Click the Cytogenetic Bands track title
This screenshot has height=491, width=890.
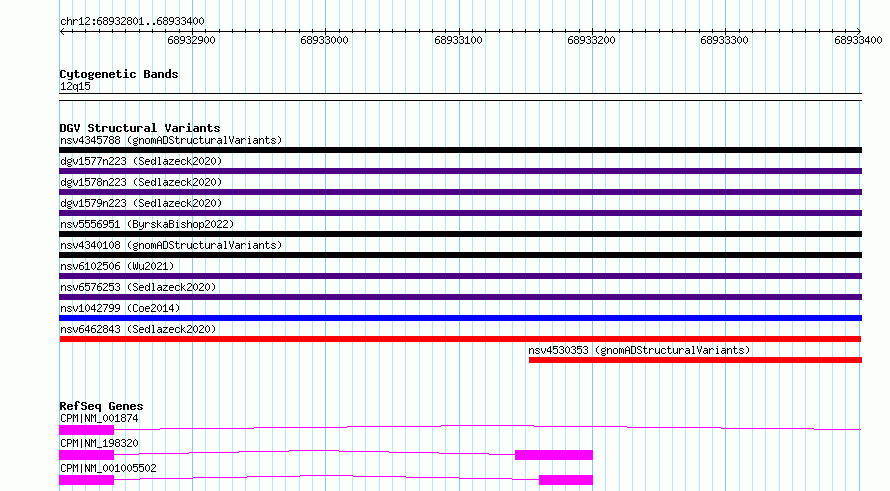pos(119,74)
